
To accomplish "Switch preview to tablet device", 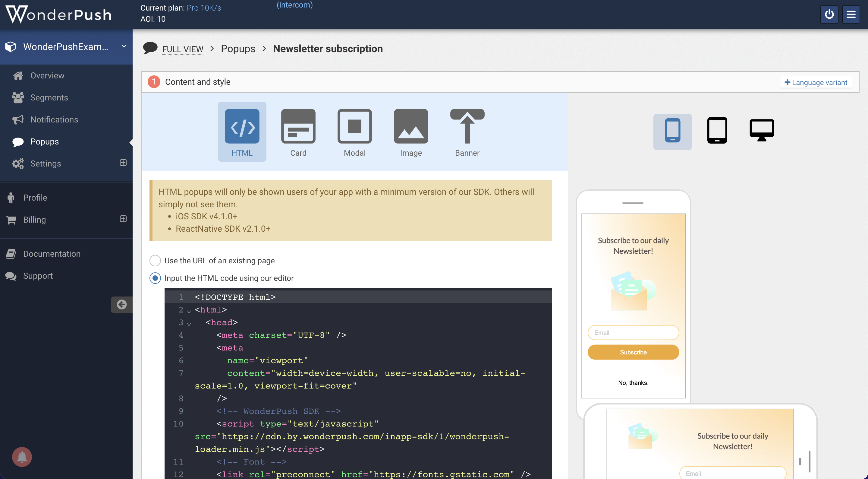I will 717,130.
